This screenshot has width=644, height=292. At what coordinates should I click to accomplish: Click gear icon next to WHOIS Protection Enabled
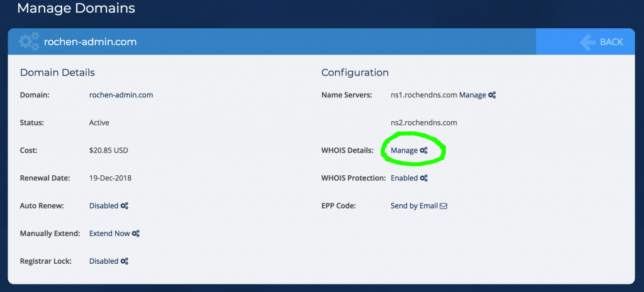424,178
